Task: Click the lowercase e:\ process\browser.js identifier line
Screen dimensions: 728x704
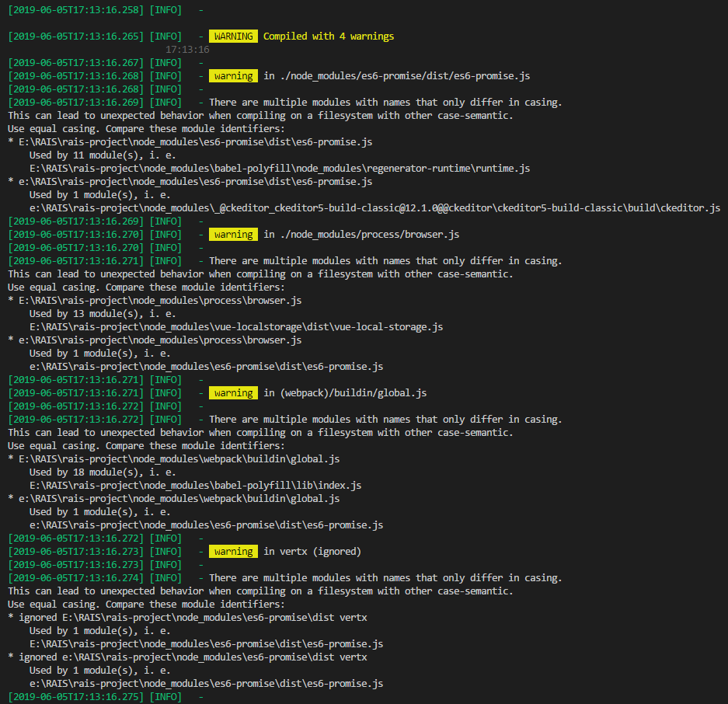Action: coord(155,340)
